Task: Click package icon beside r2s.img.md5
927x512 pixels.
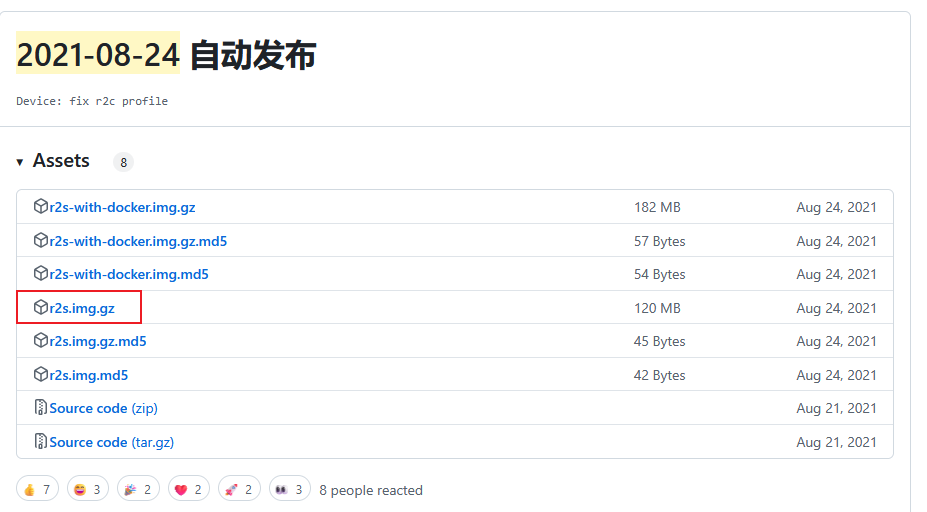Action: pos(41,375)
